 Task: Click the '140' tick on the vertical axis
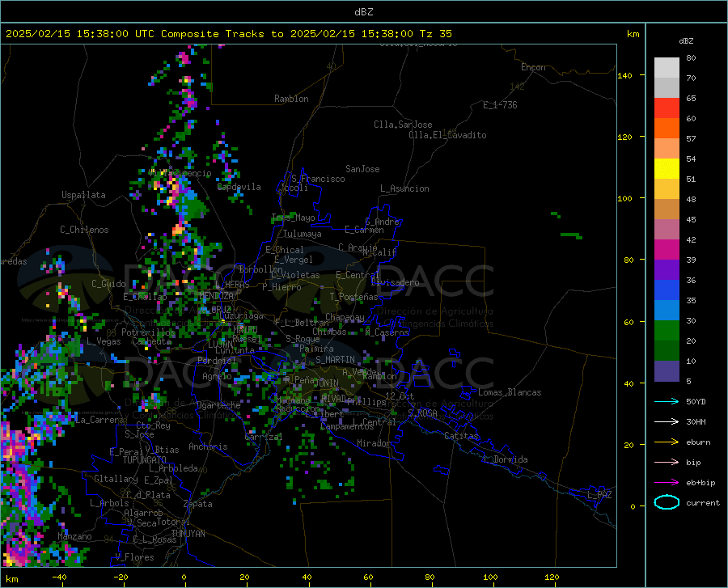pyautogui.click(x=624, y=75)
